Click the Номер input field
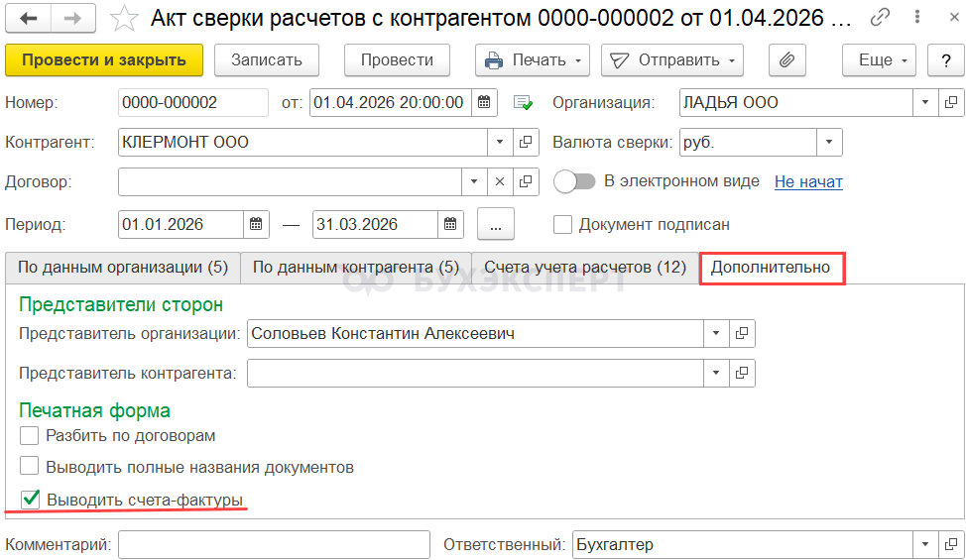 (x=192, y=102)
